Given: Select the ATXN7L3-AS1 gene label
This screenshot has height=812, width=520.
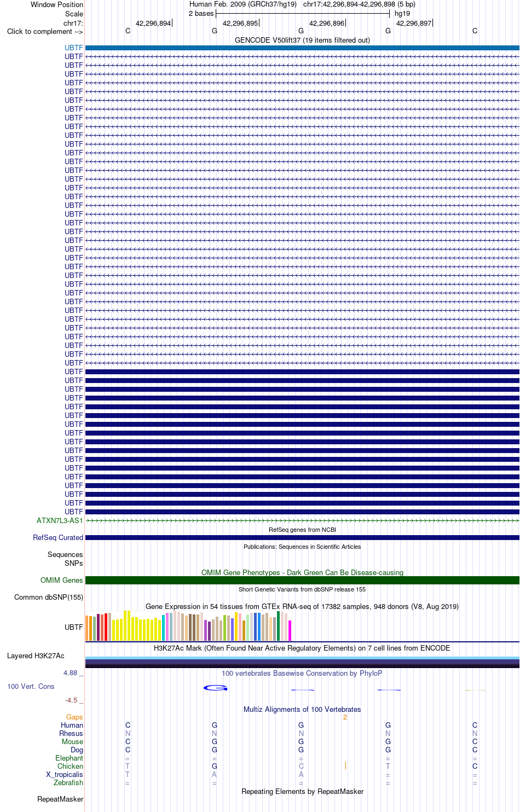Looking at the screenshot, I should point(60,520).
